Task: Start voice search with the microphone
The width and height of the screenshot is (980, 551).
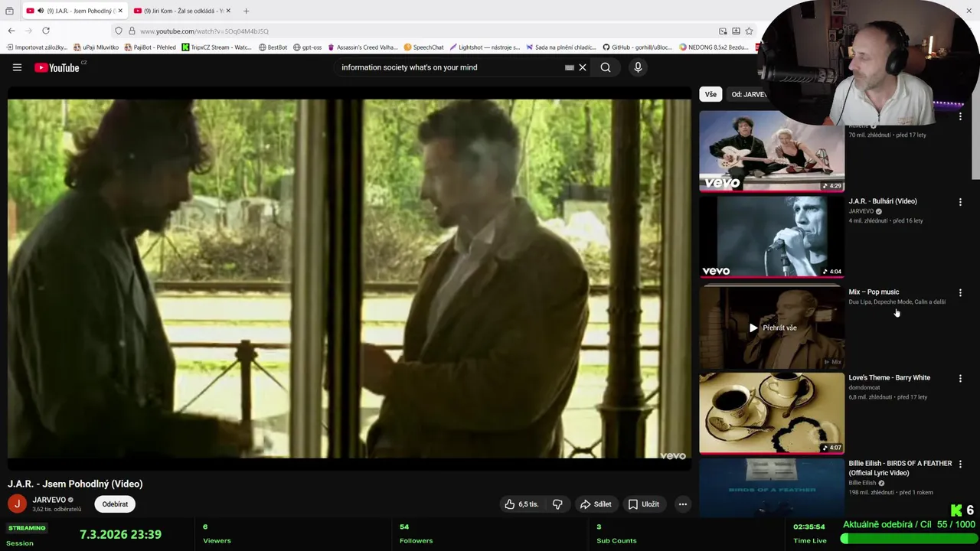Action: pyautogui.click(x=638, y=67)
